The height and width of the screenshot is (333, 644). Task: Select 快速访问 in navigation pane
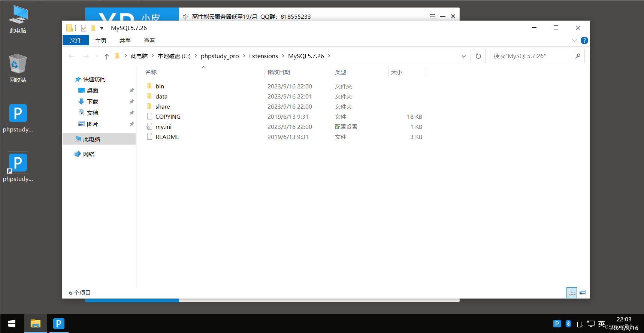pos(94,79)
